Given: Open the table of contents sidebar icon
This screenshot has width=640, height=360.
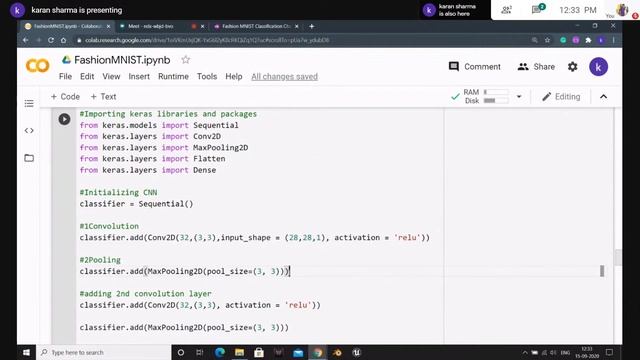Looking at the screenshot, I should pyautogui.click(x=29, y=103).
